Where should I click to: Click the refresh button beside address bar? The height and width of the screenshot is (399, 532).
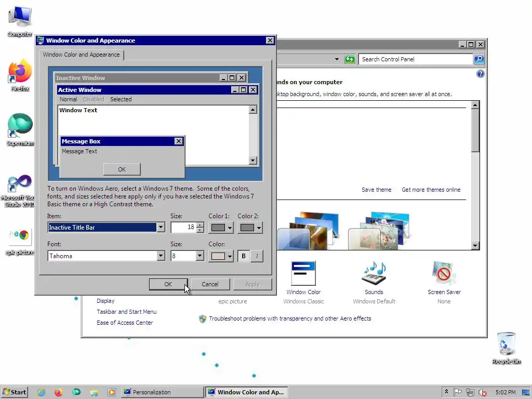(x=350, y=59)
